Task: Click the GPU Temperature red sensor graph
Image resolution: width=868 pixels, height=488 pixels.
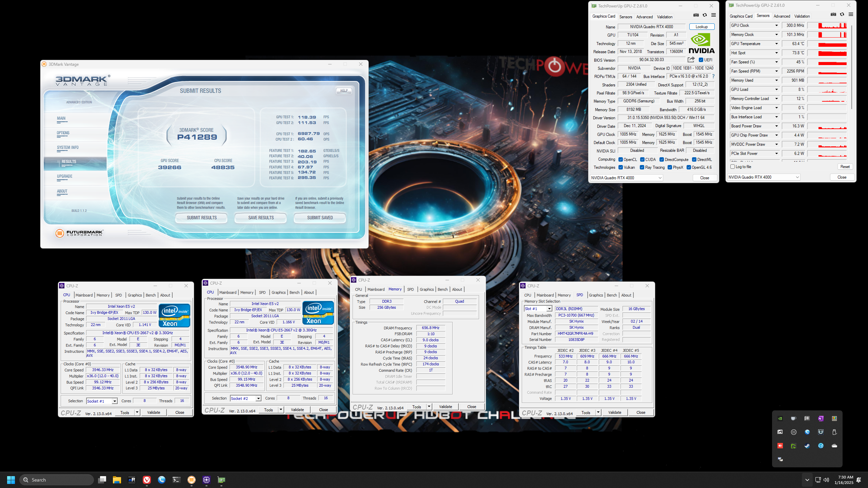Action: pos(827,44)
